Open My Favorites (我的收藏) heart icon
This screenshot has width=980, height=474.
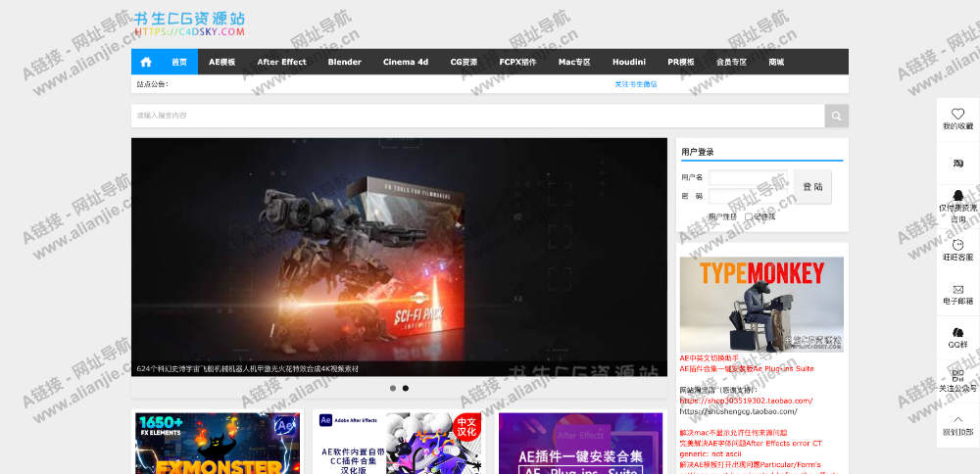tap(957, 114)
